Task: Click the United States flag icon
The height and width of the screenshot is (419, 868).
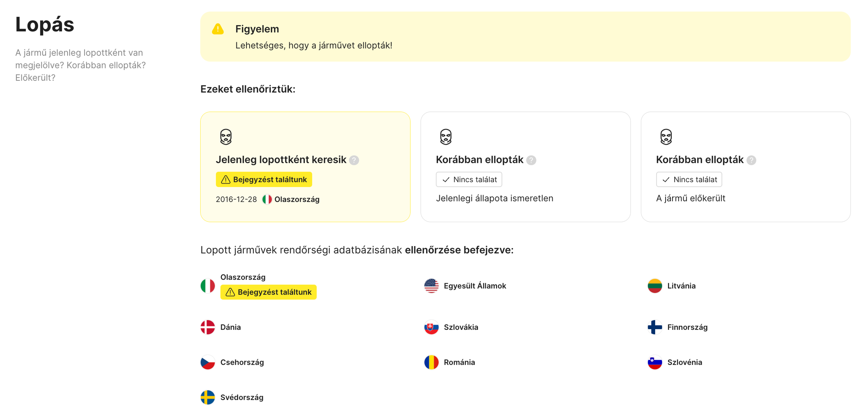Action: (x=431, y=286)
